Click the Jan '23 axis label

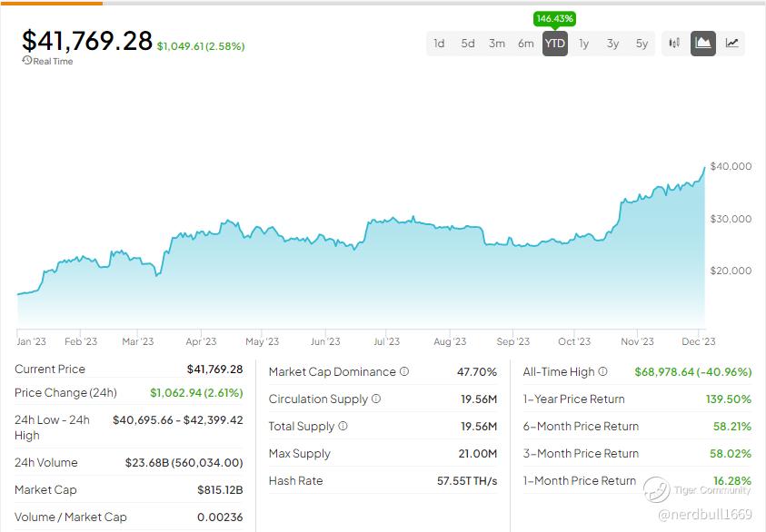[x=31, y=341]
